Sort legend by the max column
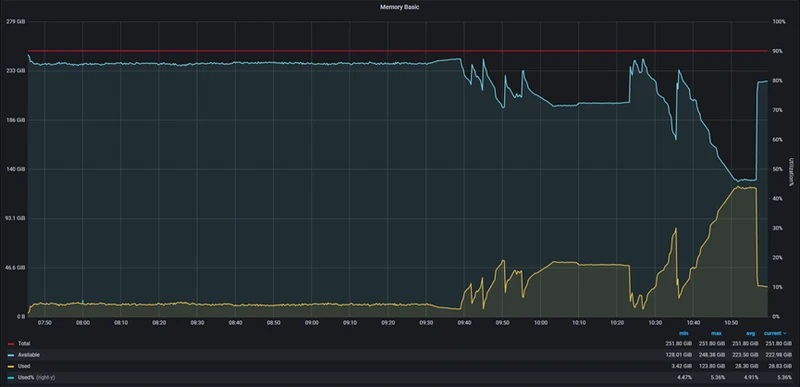 (715, 333)
